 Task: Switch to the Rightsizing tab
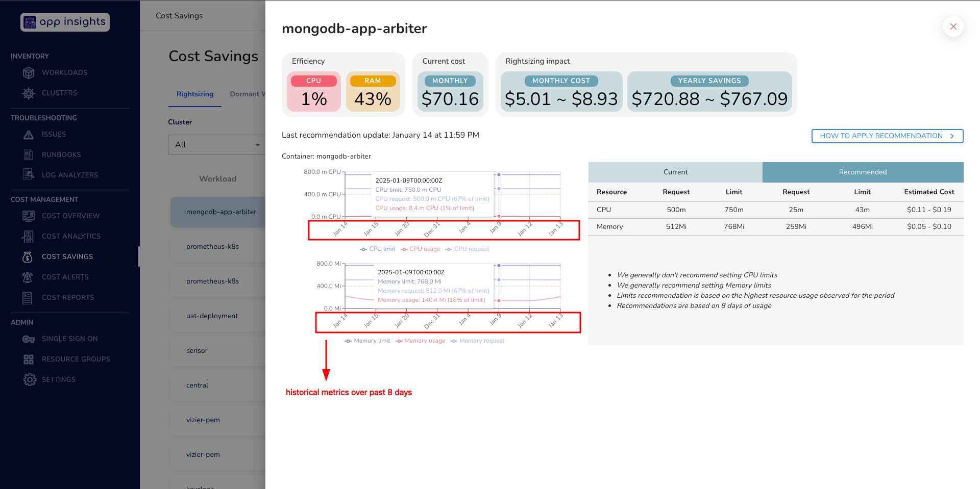(x=195, y=94)
